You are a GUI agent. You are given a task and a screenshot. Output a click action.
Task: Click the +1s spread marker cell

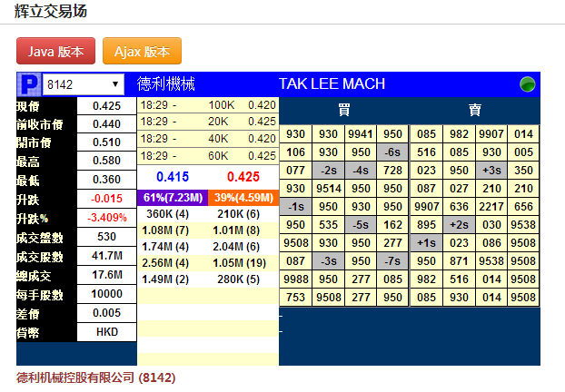pos(426,243)
